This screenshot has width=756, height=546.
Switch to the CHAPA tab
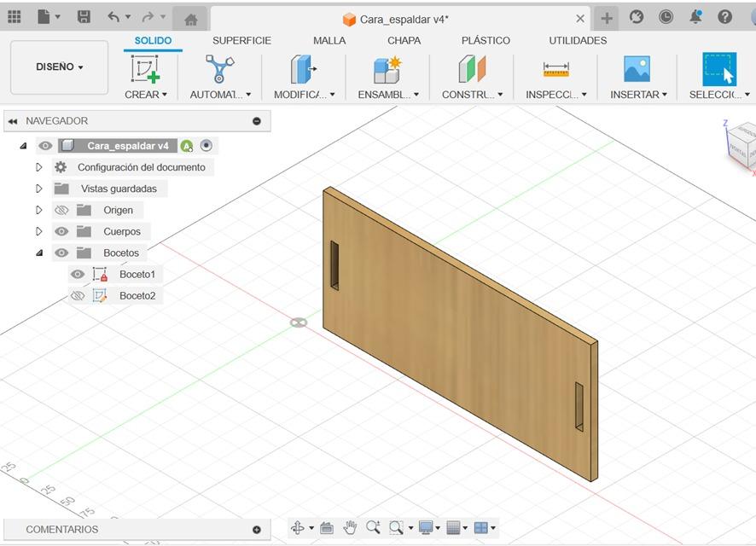click(404, 40)
